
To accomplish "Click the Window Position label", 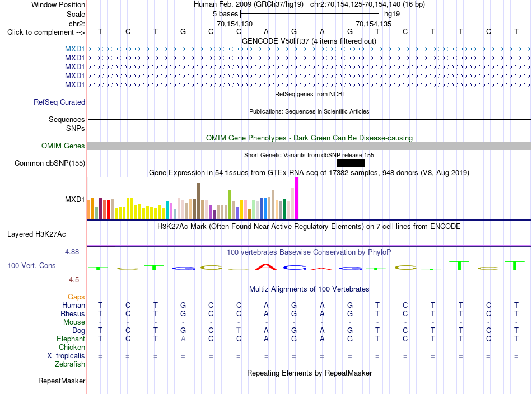I will [58, 4].
